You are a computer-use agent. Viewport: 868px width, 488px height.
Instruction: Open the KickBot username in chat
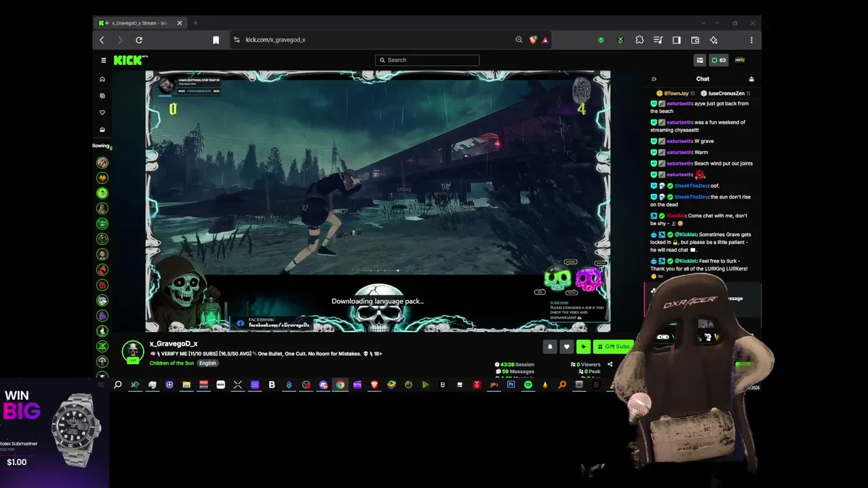[x=675, y=216]
